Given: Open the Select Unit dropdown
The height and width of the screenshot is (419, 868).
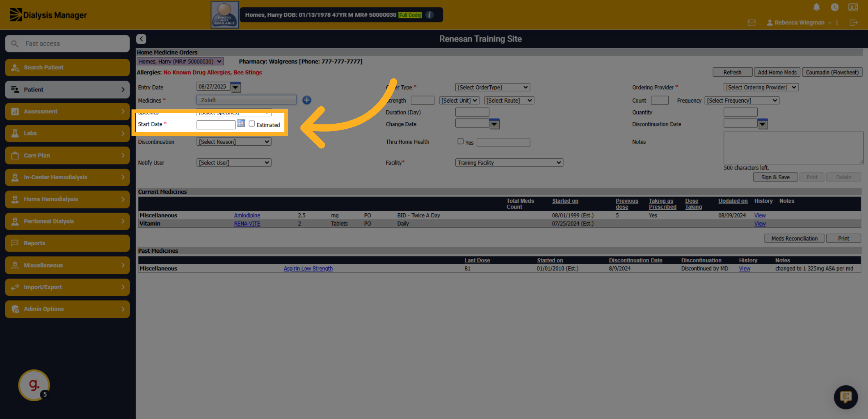Looking at the screenshot, I should [x=459, y=101].
